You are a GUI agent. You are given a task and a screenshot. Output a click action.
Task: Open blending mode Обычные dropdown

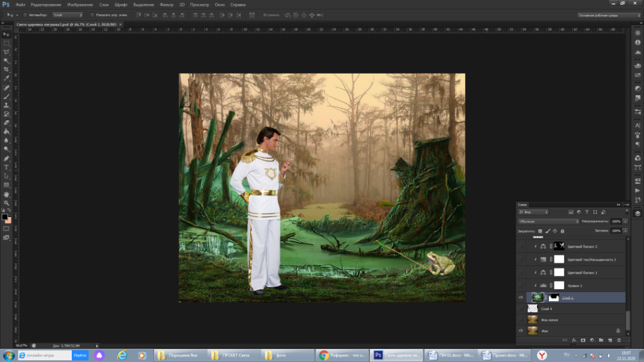click(548, 221)
